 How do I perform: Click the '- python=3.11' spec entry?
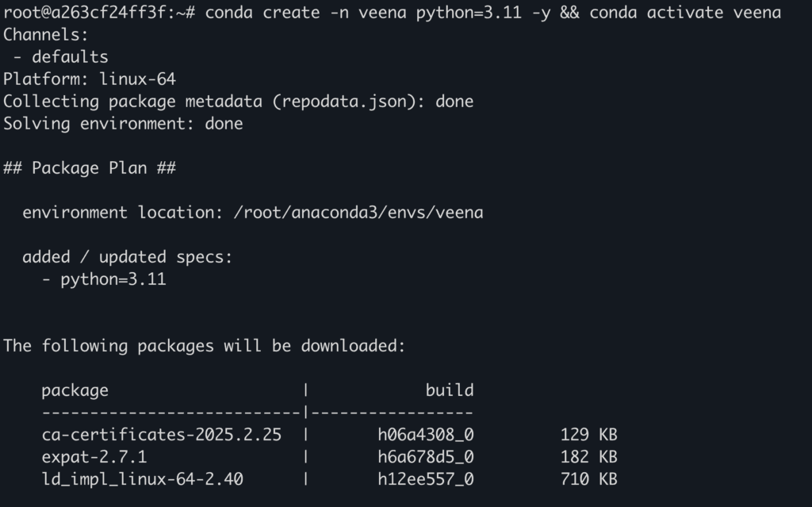click(x=104, y=279)
